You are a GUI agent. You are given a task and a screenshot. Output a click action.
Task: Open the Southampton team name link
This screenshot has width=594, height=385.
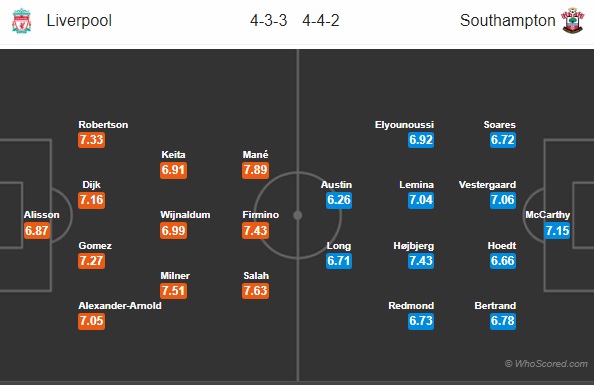coord(508,20)
